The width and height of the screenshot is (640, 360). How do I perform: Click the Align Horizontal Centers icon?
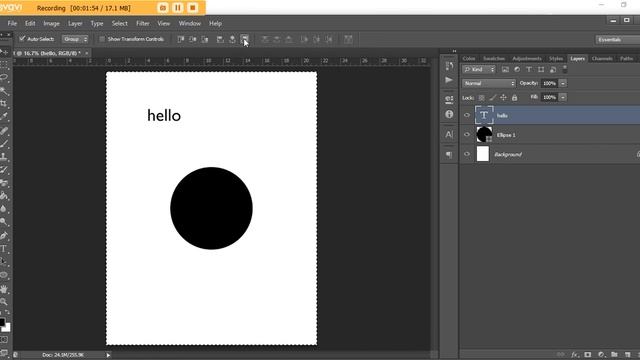[232, 39]
